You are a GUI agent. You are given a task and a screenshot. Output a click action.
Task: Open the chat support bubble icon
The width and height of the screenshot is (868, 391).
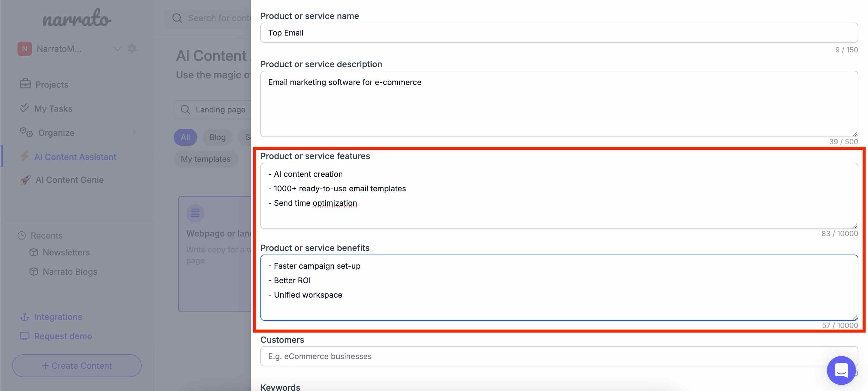tap(841, 370)
